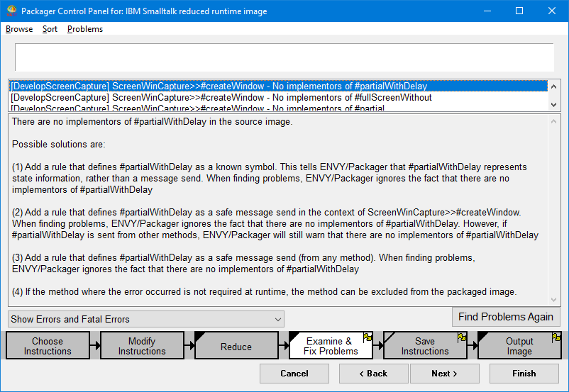The height and width of the screenshot is (392, 569).
Task: Click the < Back button
Action: [374, 374]
